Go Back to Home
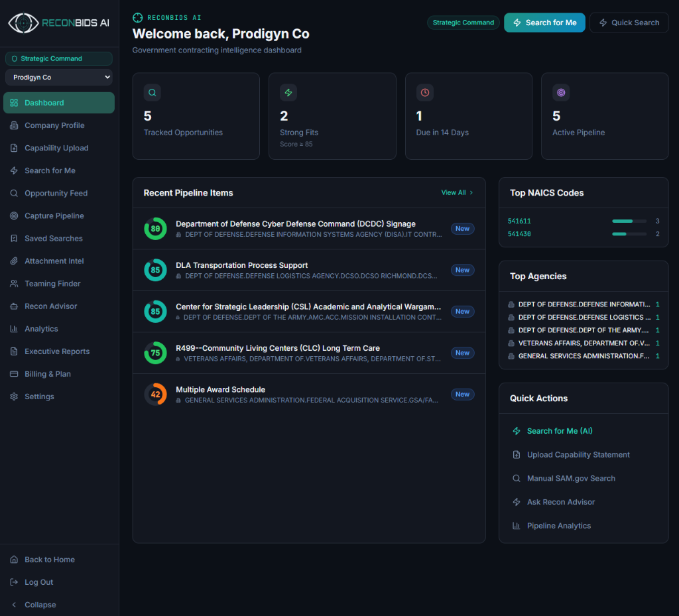The width and height of the screenshot is (679, 616). click(x=59, y=560)
